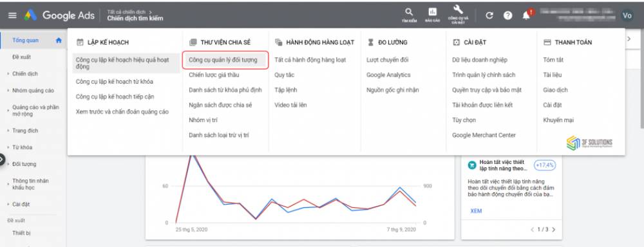Open Chiến lược giá thầu
This screenshot has height=247, width=644.
(214, 75)
